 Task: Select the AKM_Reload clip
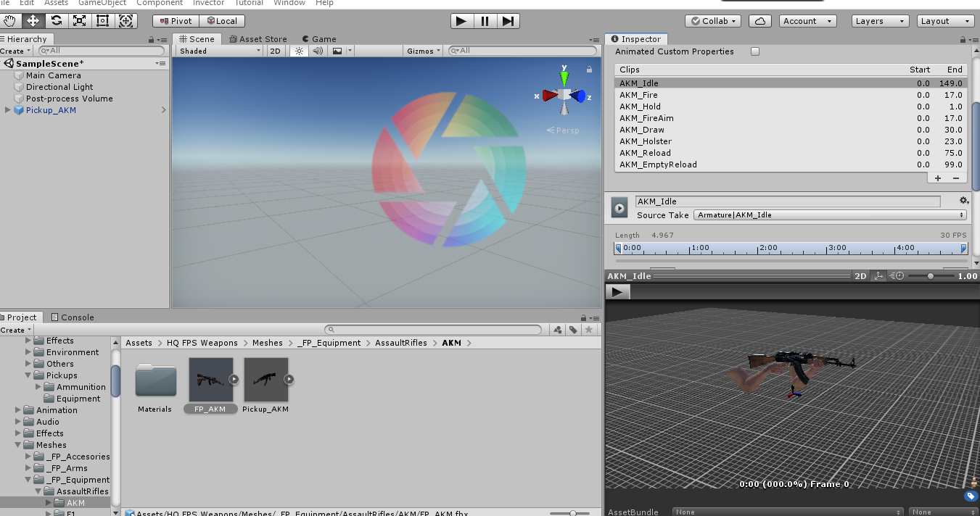click(x=645, y=153)
